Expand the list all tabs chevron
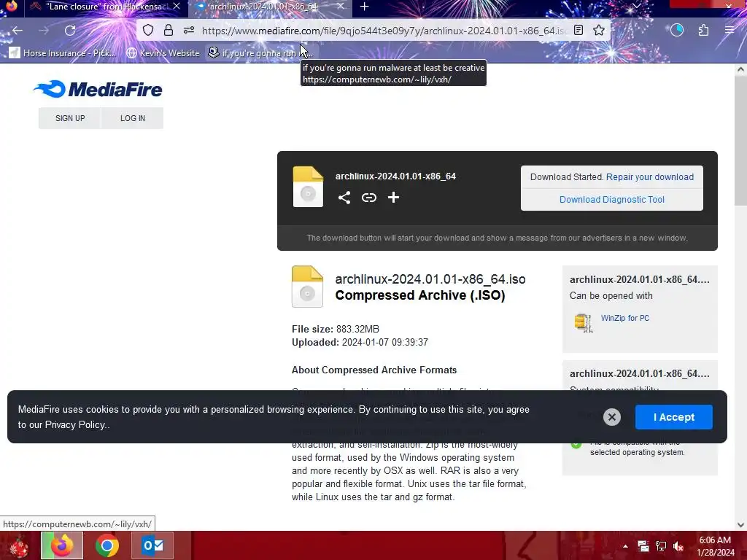Viewport: 747px width, 560px height. tap(636, 6)
